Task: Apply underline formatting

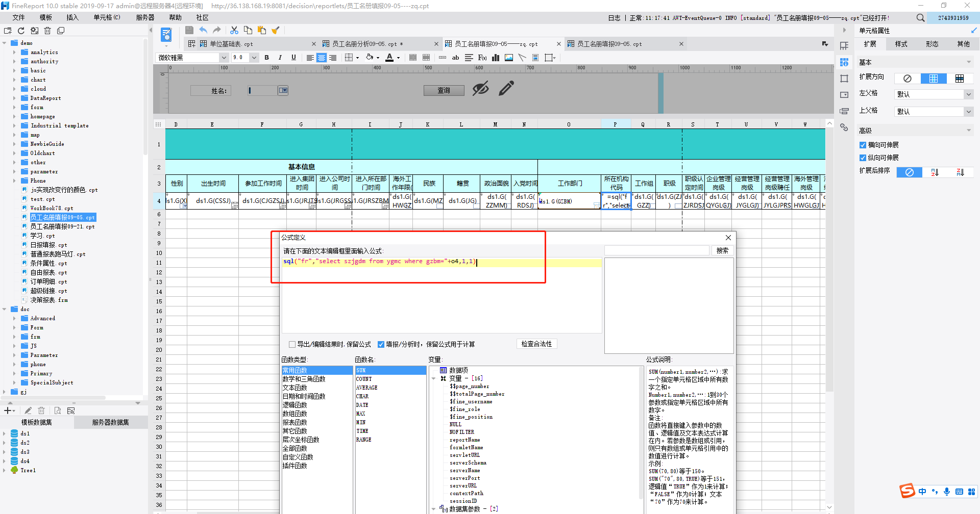Action: (293, 58)
